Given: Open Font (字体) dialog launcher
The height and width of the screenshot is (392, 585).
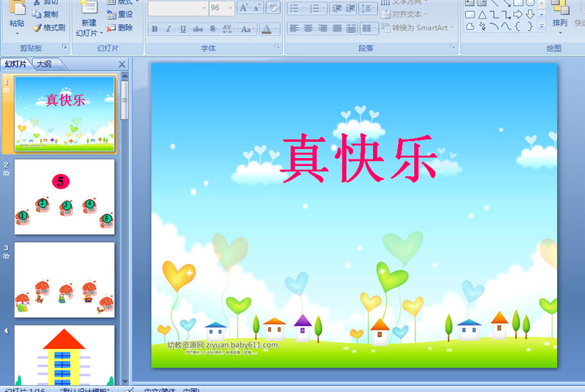Looking at the screenshot, I should (277, 47).
